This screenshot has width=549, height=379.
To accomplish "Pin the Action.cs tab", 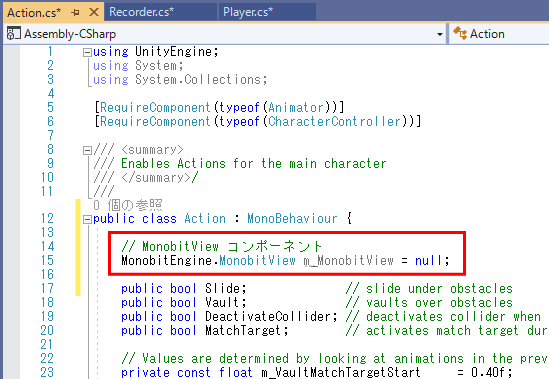I will [x=75, y=13].
